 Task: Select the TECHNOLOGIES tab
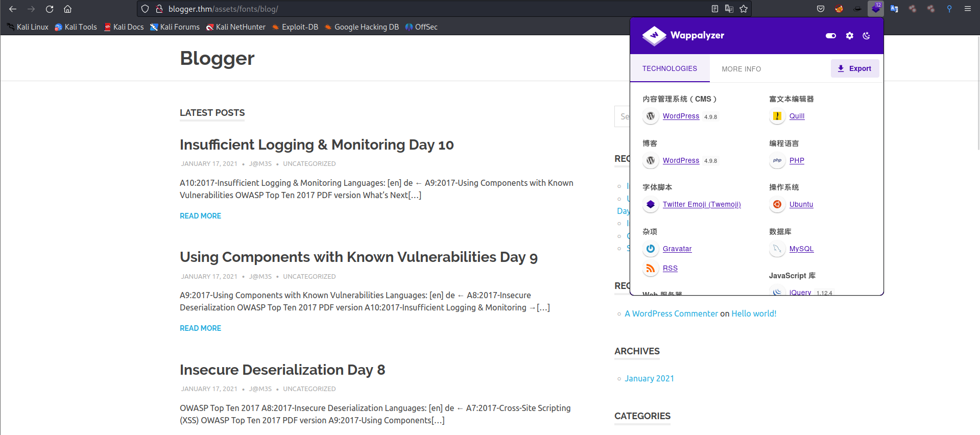tap(670, 68)
